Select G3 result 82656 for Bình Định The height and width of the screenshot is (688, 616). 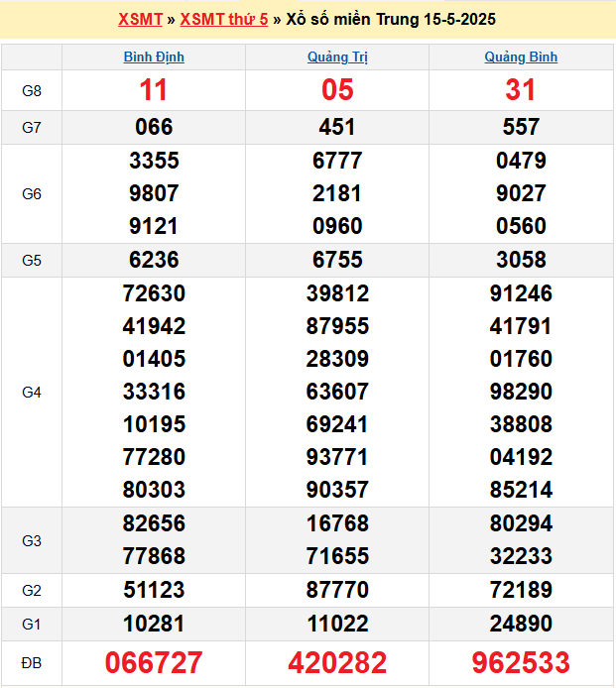[154, 523]
